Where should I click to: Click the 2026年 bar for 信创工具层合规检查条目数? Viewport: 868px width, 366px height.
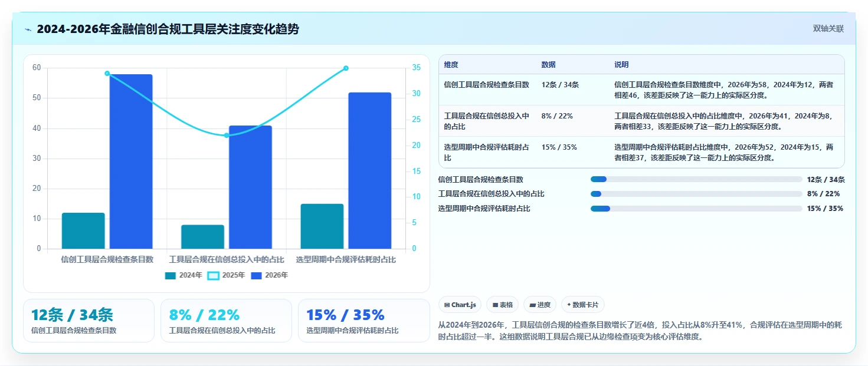click(x=131, y=161)
